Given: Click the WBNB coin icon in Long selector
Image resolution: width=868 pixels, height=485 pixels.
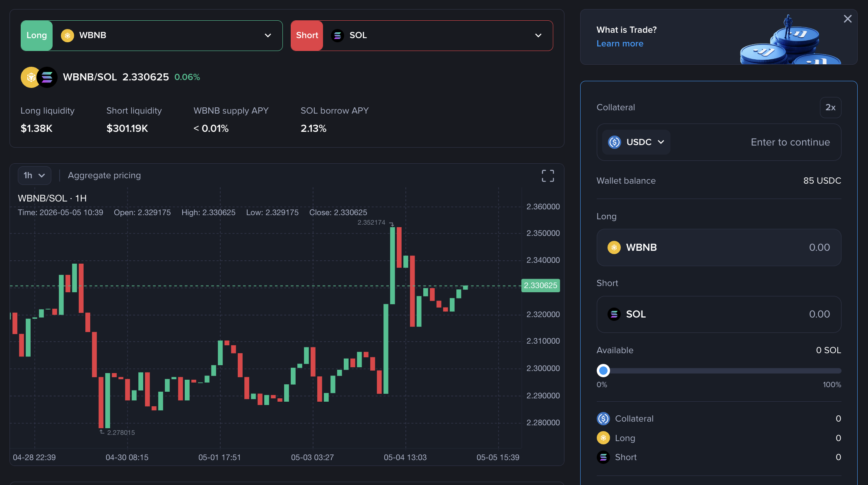Looking at the screenshot, I should [x=68, y=36].
